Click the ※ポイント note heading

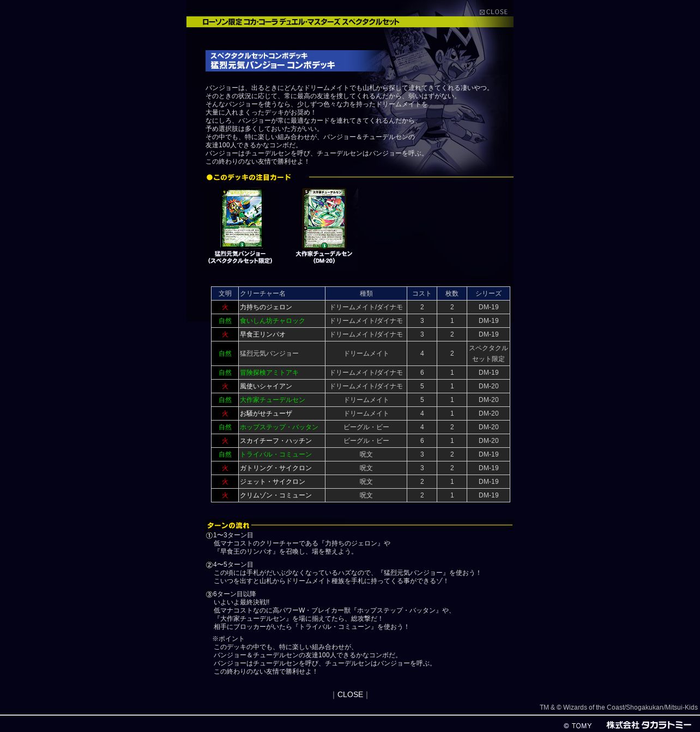[228, 639]
